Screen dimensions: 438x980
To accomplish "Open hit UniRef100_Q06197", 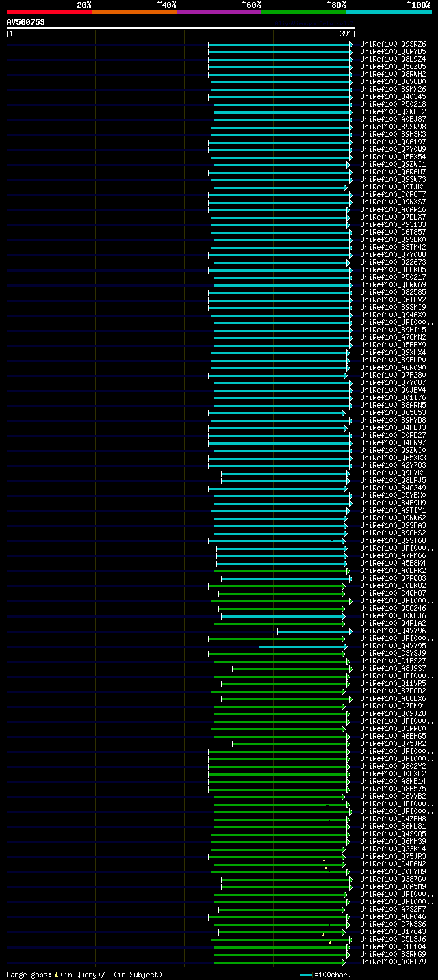I will point(394,142).
